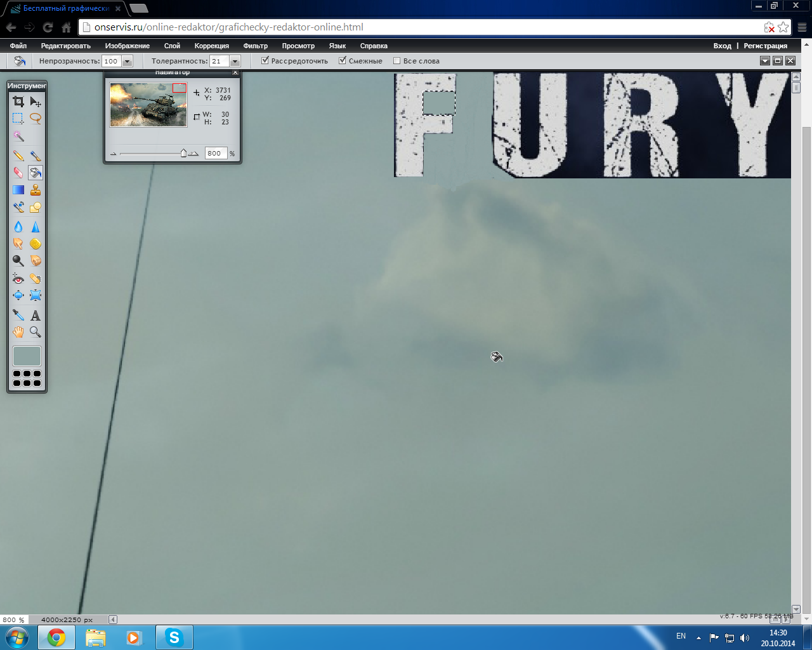Open the main foreground color swatch
The image size is (812, 650).
pyautogui.click(x=27, y=356)
